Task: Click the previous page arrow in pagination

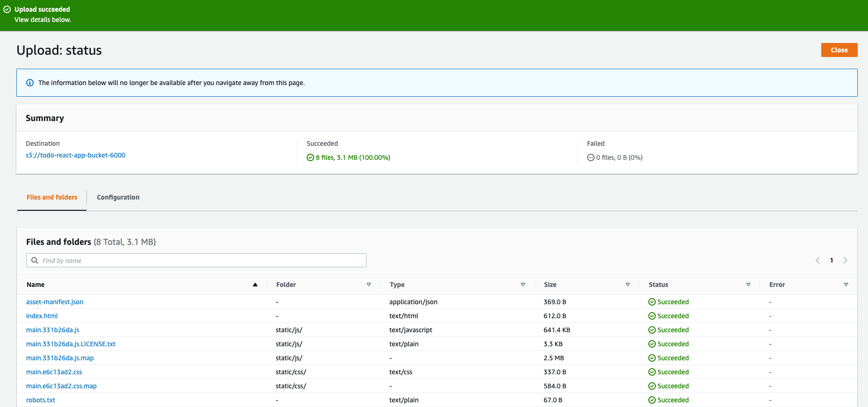Action: tap(818, 260)
